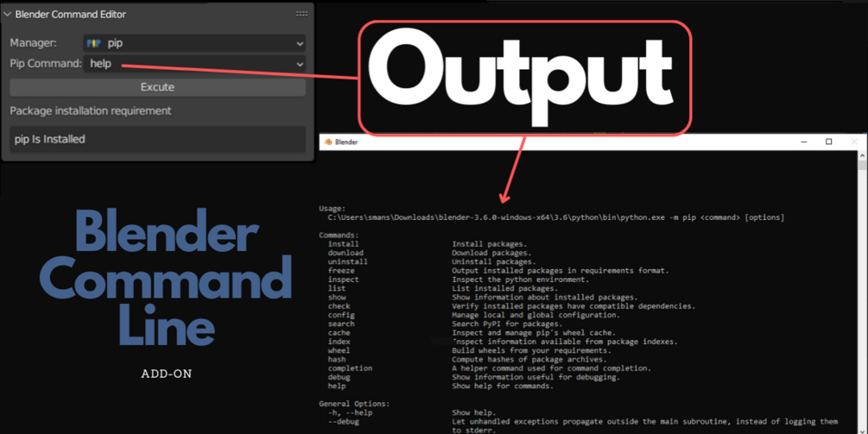The width and height of the screenshot is (868, 434).
Task: Click the 'debug' command in Commands list
Action: [x=339, y=377]
